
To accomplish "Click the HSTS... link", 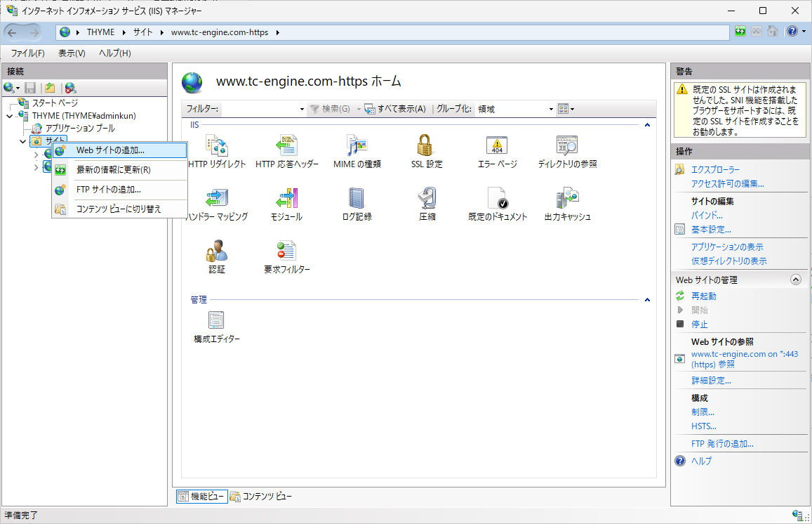I will (704, 426).
